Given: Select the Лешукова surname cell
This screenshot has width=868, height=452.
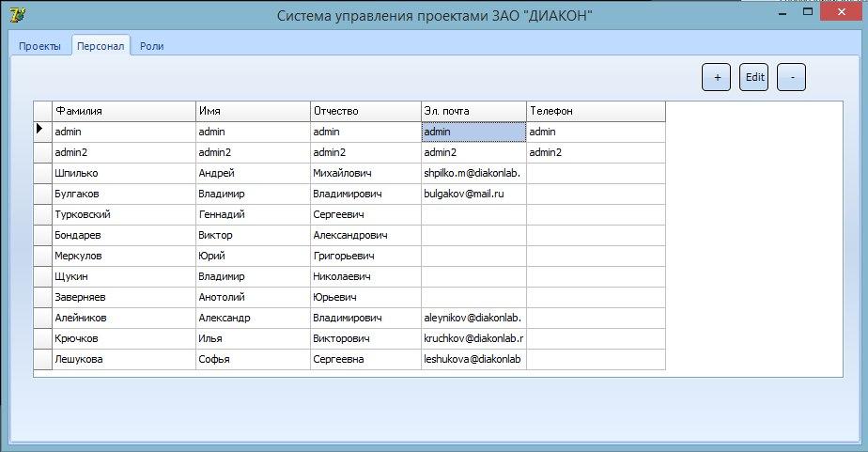Looking at the screenshot, I should click(123, 359).
